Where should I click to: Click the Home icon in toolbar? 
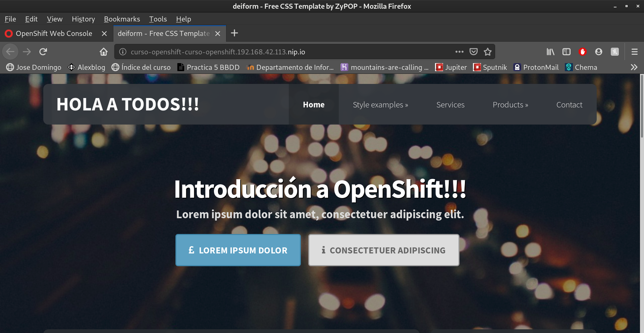coord(104,52)
